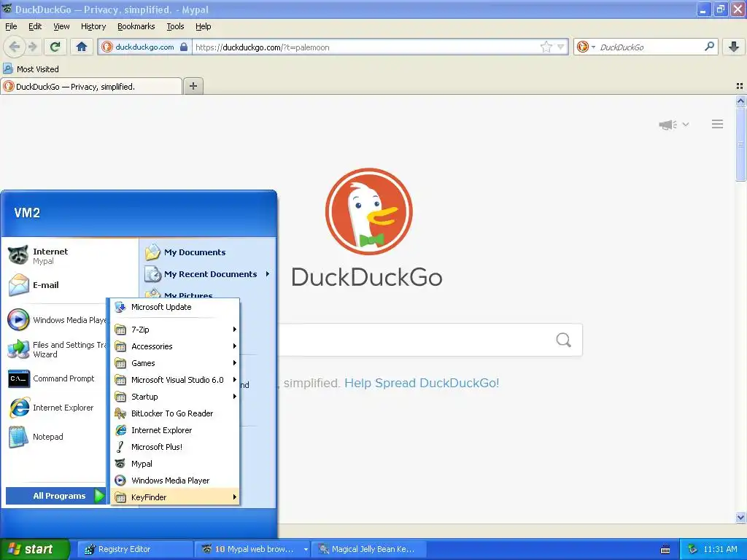Switch to Registry Editor in taskbar
The image size is (747, 560).
click(135, 549)
